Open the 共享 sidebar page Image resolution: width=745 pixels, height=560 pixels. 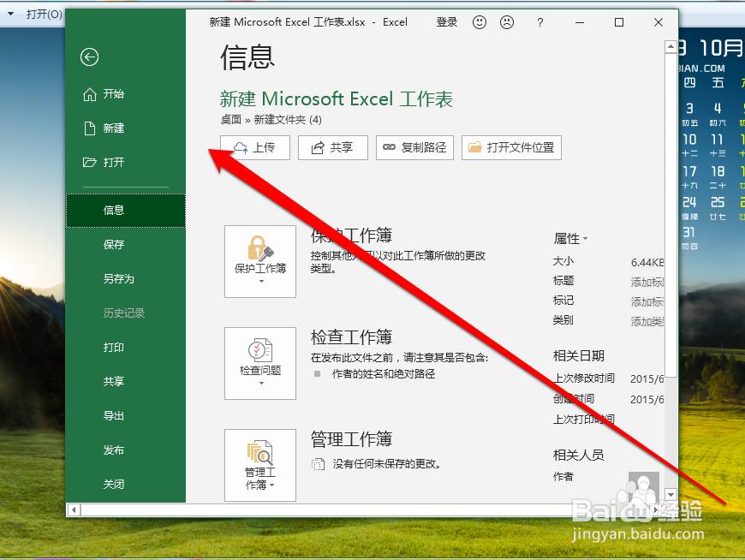point(125,381)
